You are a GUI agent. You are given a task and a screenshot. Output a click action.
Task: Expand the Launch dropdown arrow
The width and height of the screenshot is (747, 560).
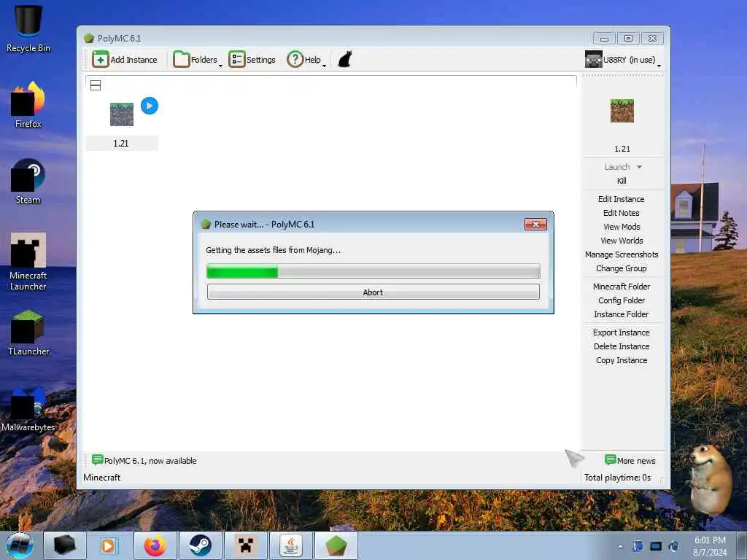(x=639, y=167)
